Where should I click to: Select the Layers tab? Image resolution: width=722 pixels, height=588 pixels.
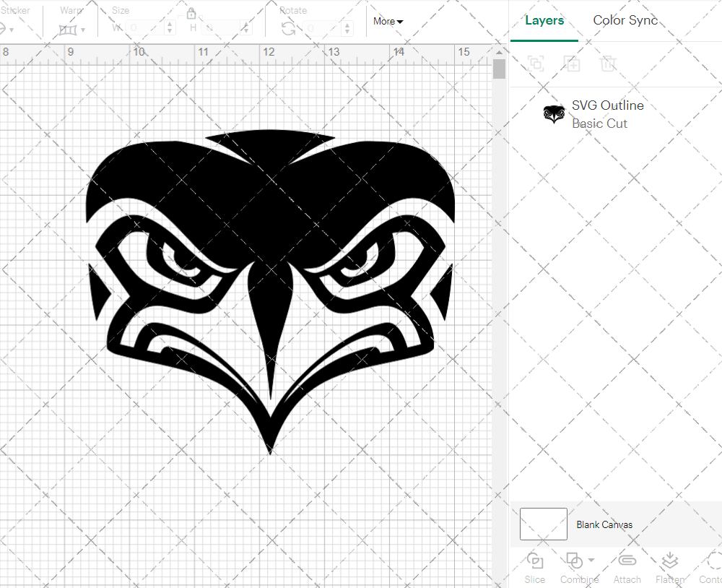(544, 20)
